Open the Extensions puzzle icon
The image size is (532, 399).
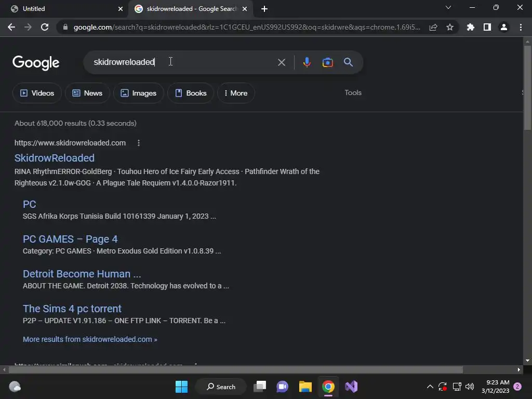pos(470,27)
